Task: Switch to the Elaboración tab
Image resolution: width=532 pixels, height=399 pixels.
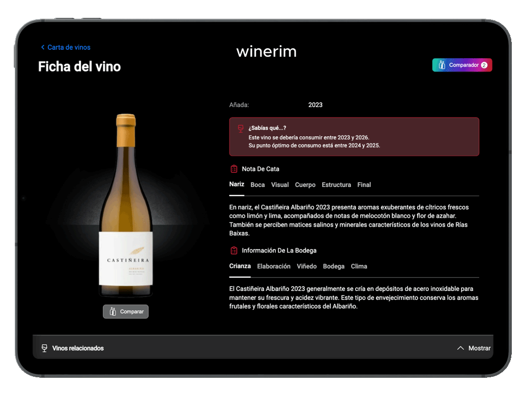Action: [274, 266]
